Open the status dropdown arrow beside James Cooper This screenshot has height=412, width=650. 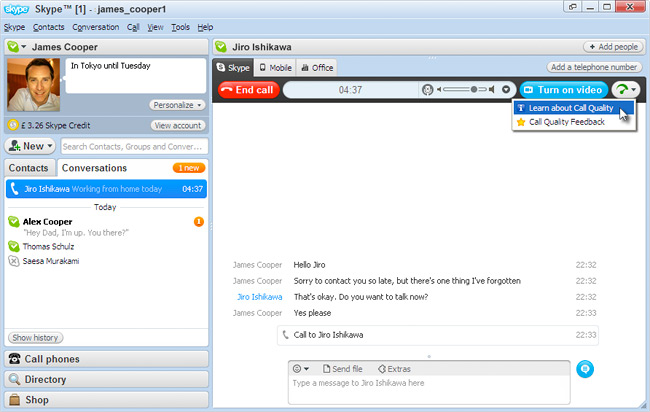coord(24,47)
